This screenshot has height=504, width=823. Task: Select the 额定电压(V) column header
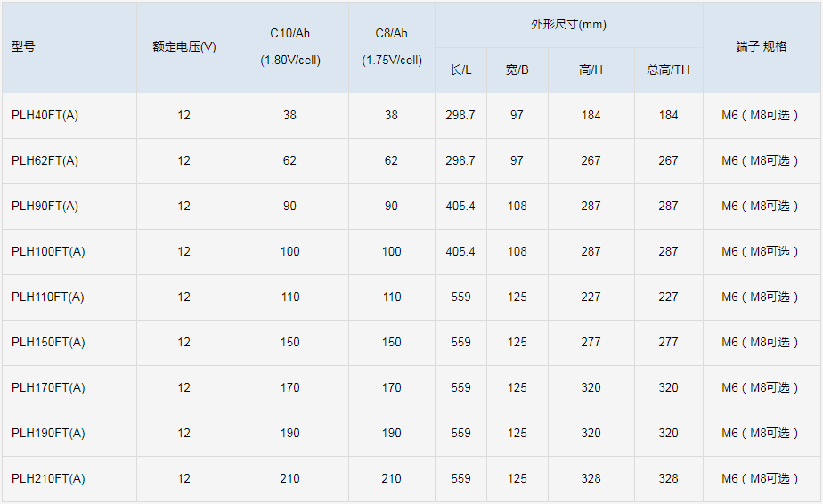pyautogui.click(x=184, y=47)
